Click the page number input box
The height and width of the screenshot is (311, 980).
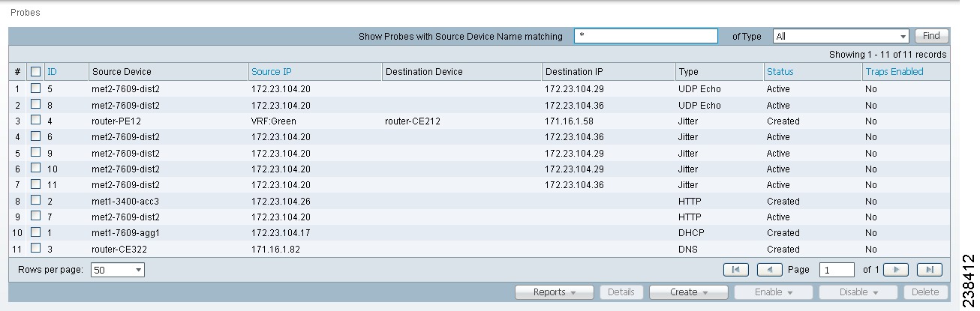pos(837,270)
